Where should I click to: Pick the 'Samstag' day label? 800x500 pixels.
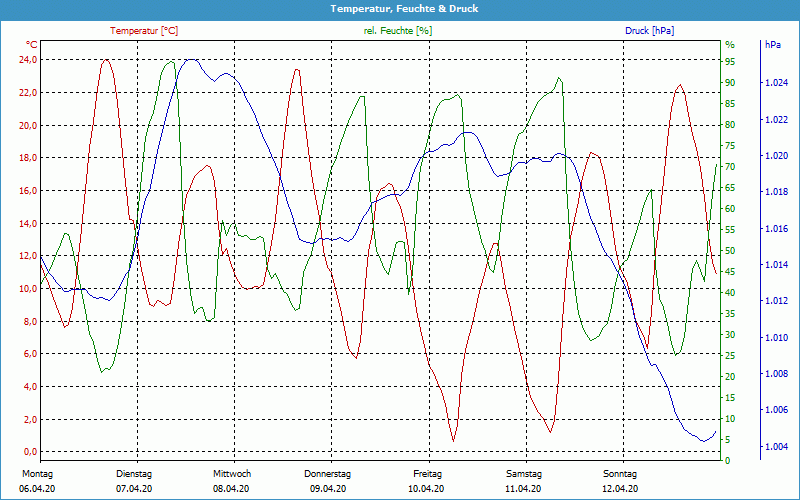click(523, 474)
